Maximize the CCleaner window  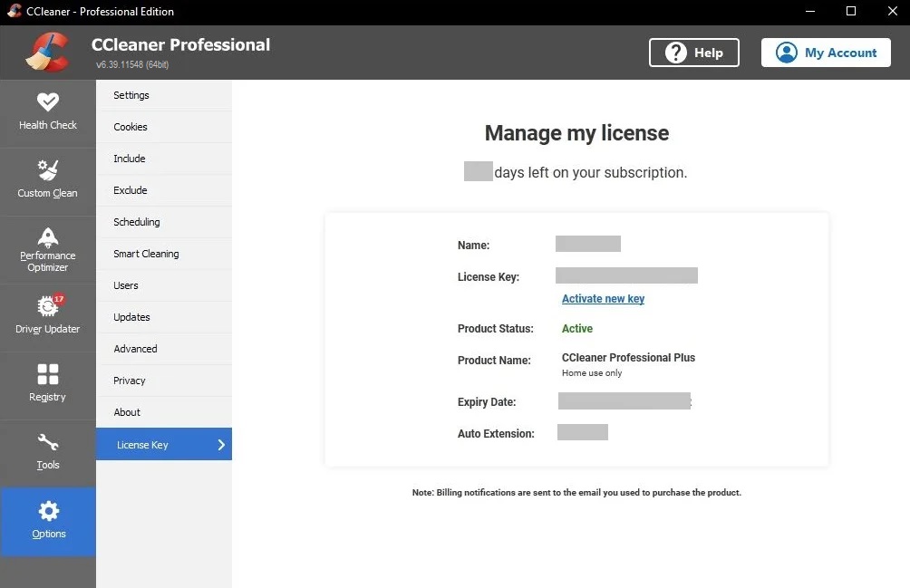pyautogui.click(x=851, y=12)
